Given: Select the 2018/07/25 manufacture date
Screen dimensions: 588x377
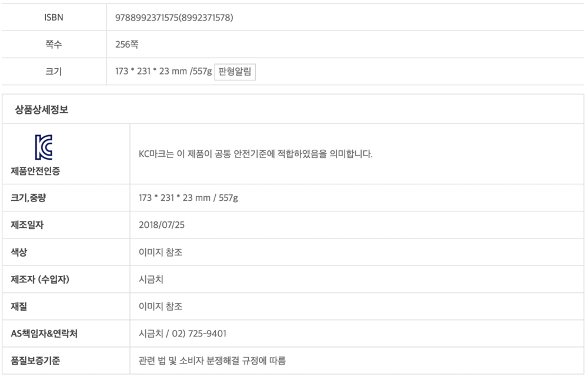Looking at the screenshot, I should coord(159,225).
